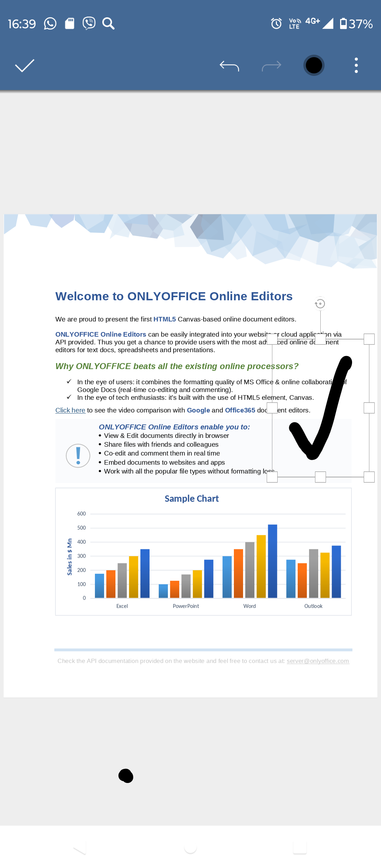Open the 'Click here' video comparison link
This screenshot has width=381, height=868.
click(x=70, y=410)
